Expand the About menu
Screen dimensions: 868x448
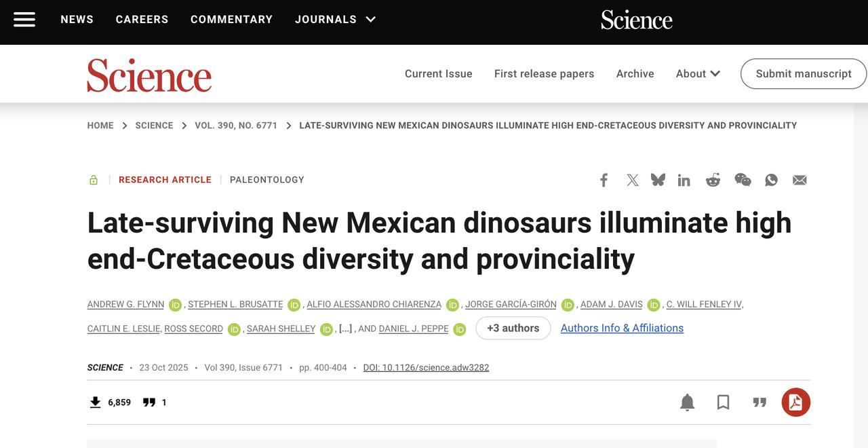pos(698,74)
